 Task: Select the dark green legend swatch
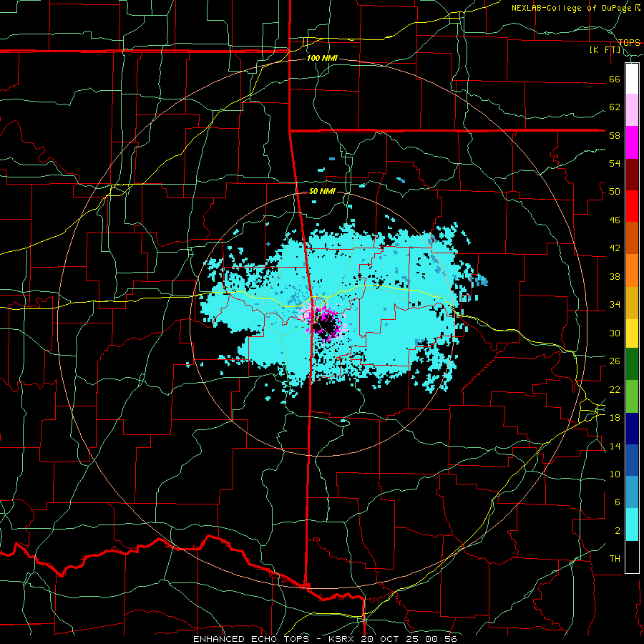[x=632, y=364]
